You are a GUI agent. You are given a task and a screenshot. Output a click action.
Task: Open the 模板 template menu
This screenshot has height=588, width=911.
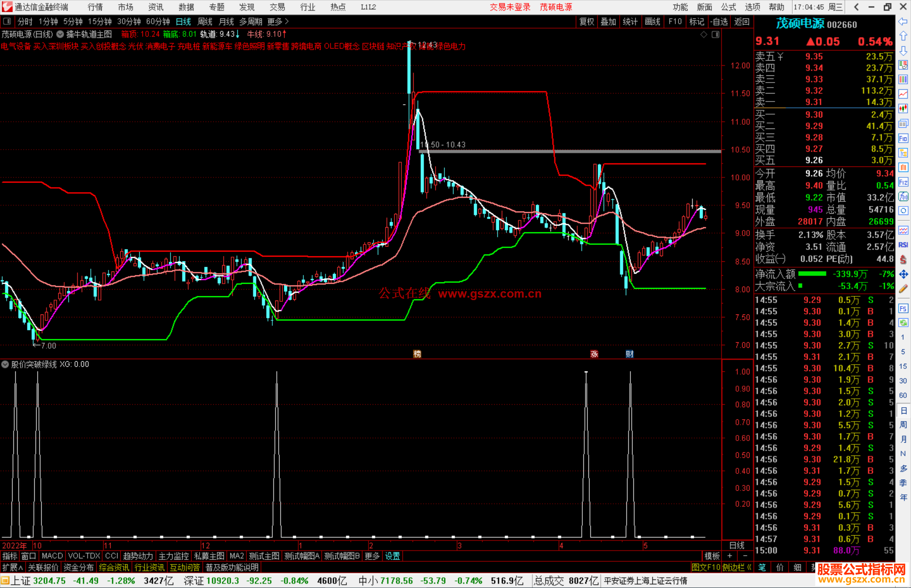coord(712,556)
